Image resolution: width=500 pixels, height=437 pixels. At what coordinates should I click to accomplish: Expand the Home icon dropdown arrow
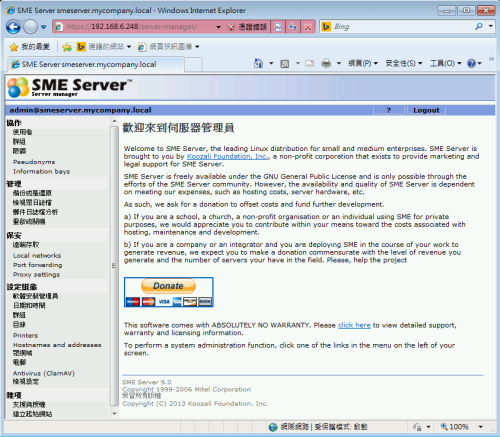point(271,63)
